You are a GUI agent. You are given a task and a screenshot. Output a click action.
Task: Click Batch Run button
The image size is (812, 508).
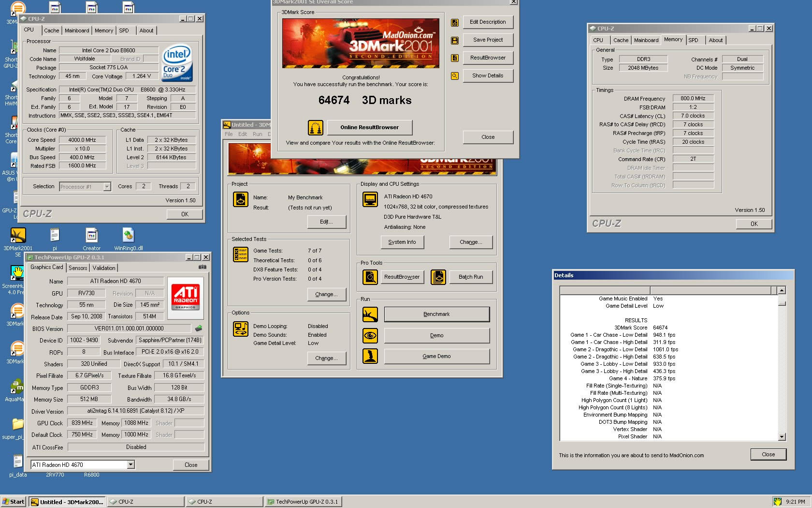tap(471, 277)
